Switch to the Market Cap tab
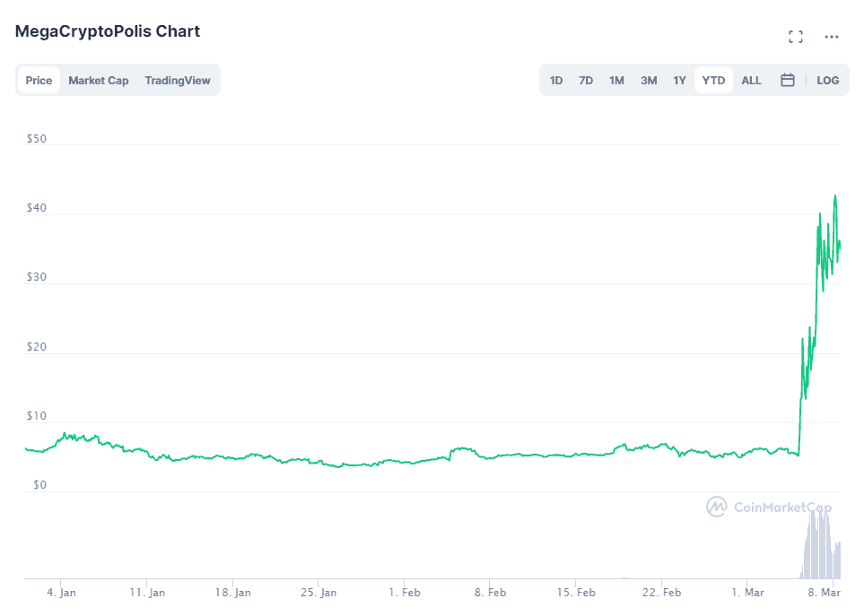 point(98,81)
